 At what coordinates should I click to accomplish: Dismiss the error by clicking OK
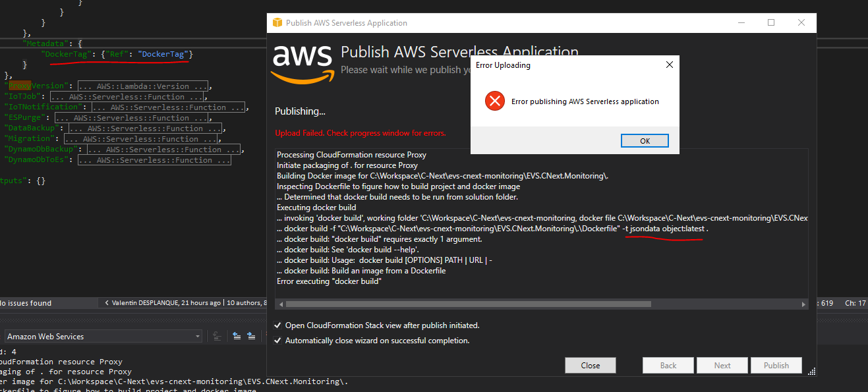(x=644, y=140)
